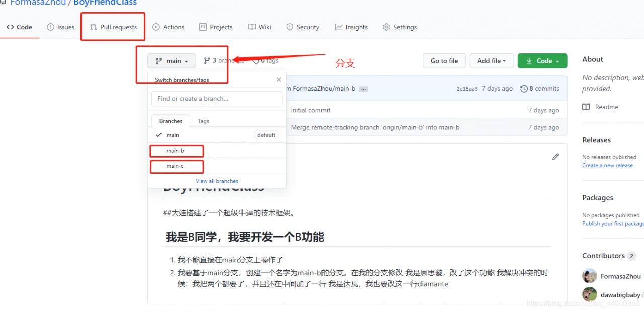
Task: View the Insights tab
Action: [x=351, y=27]
